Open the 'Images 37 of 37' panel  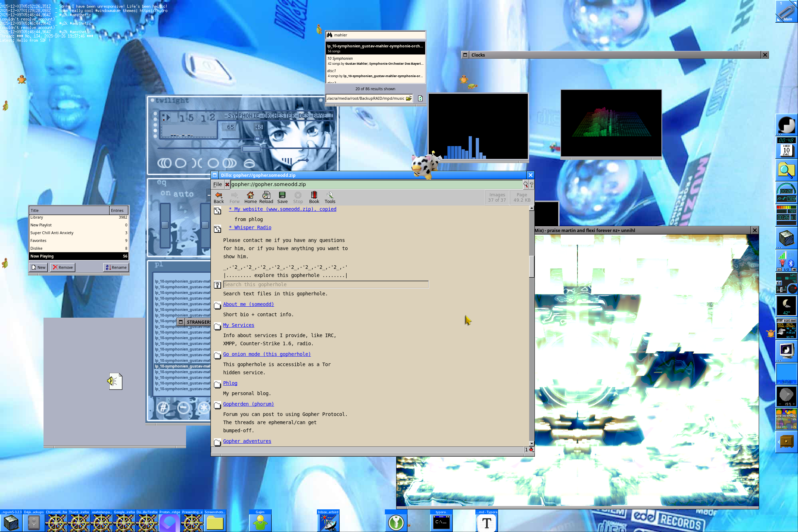tap(497, 197)
